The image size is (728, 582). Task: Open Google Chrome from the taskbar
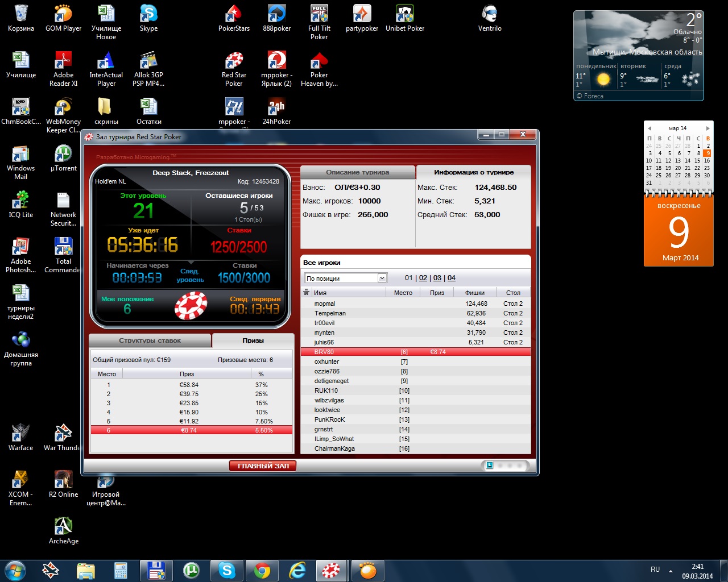click(x=262, y=570)
